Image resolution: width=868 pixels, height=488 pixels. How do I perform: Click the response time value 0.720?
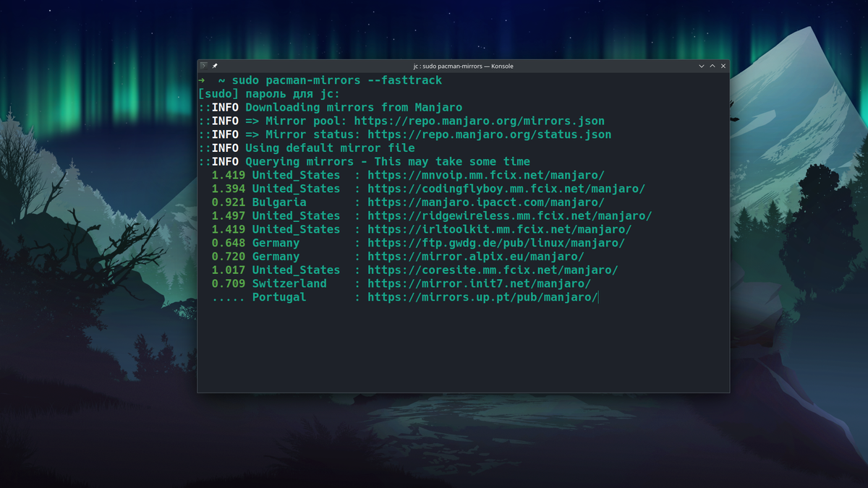point(229,257)
